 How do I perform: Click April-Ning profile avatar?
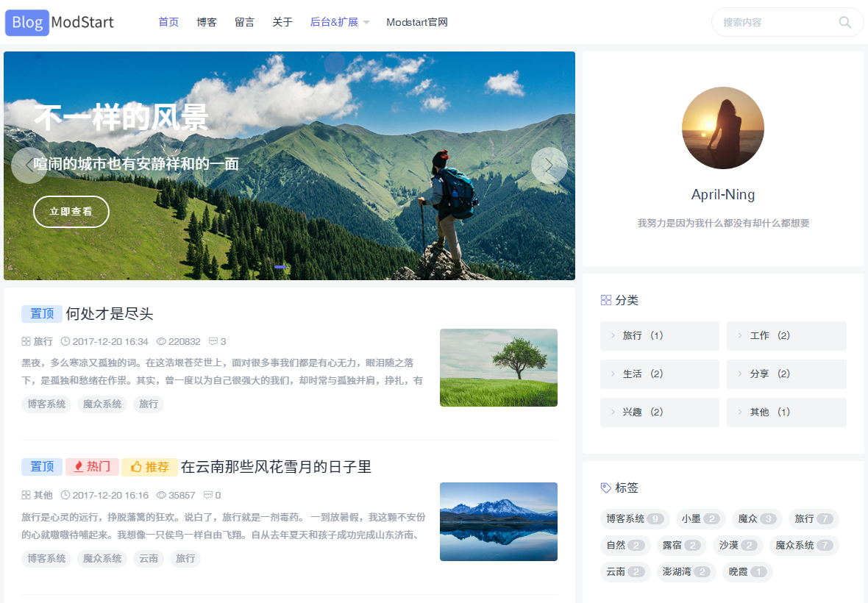coord(722,128)
